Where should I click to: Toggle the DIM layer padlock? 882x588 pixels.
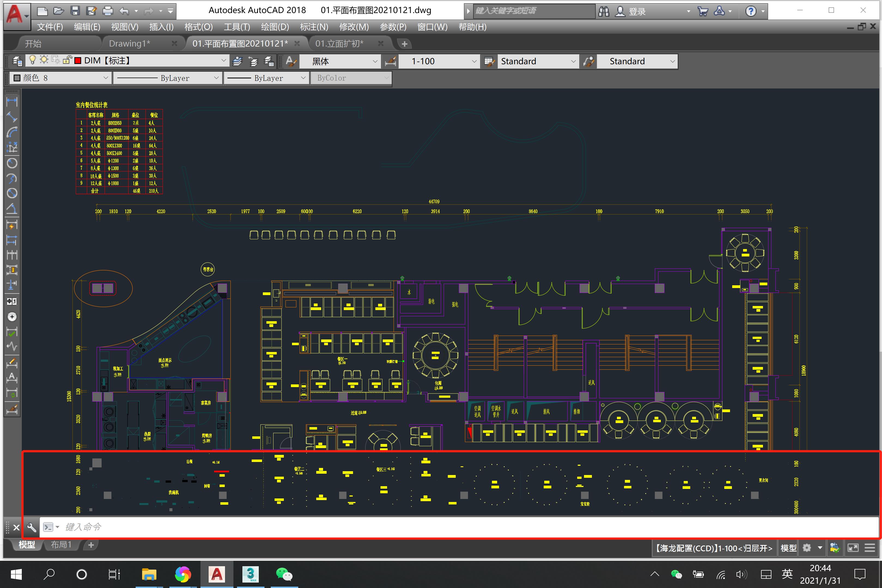[x=67, y=60]
